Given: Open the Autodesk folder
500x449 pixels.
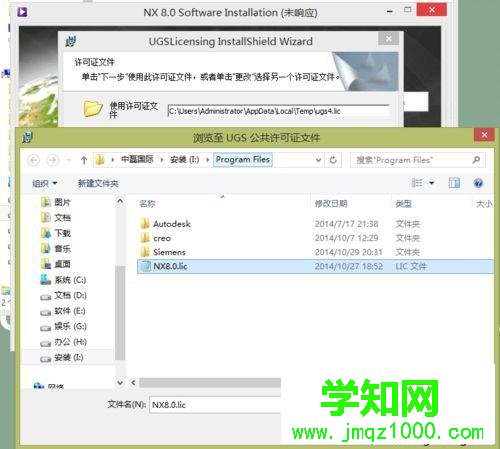Looking at the screenshot, I should point(172,224).
